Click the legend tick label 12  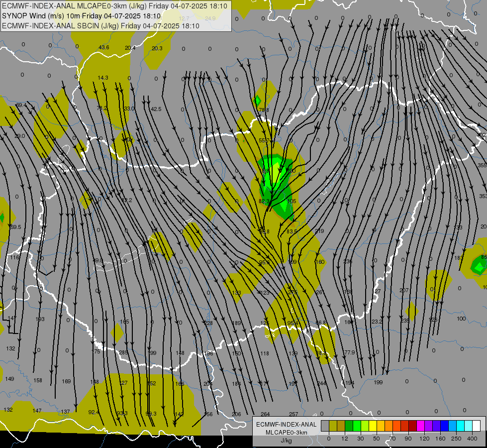point(344,439)
